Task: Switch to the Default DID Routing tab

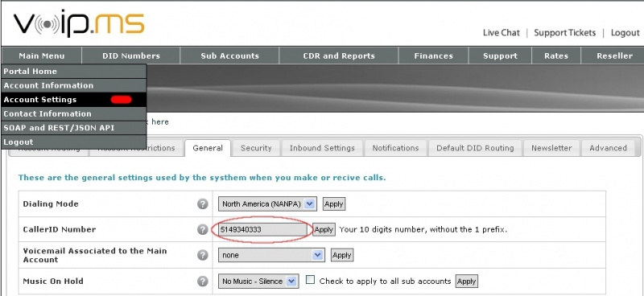Action: (475, 148)
